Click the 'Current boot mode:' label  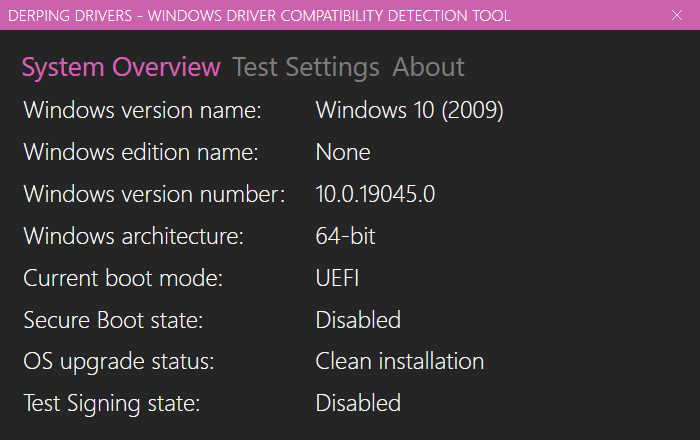point(123,278)
